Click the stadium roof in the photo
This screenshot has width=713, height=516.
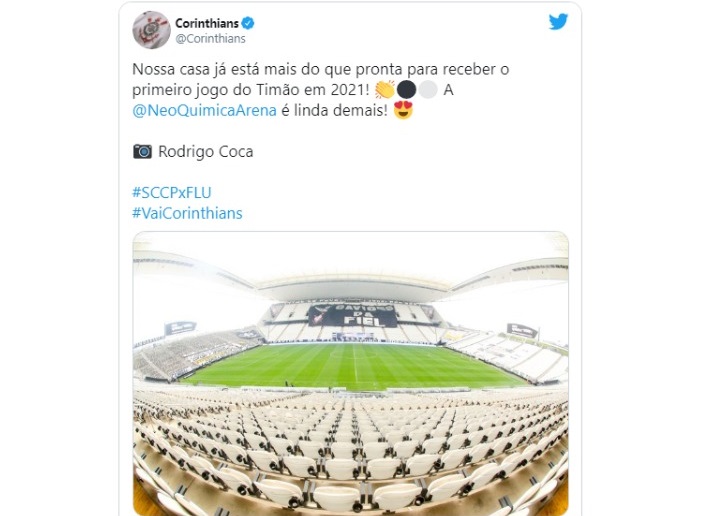[351, 282]
